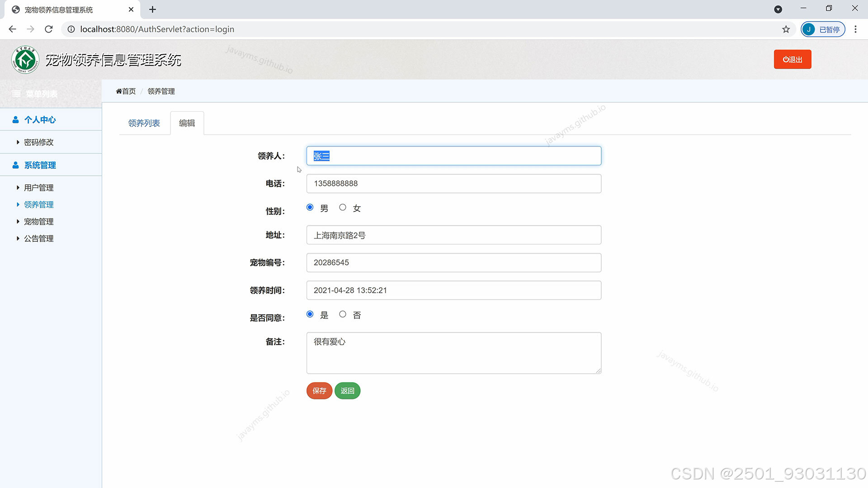Click the round tab search dropdown icon

click(x=778, y=9)
